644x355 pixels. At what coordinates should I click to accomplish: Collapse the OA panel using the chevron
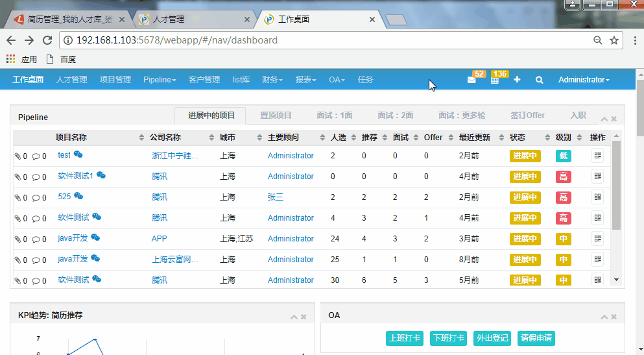(x=604, y=317)
